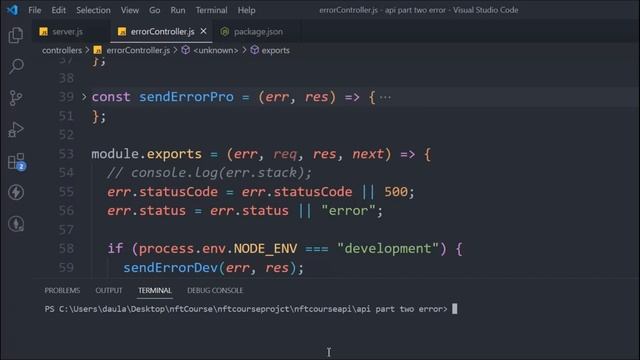The width and height of the screenshot is (640, 360).
Task: Click the sendErrorPro function name
Action: pos(186,97)
